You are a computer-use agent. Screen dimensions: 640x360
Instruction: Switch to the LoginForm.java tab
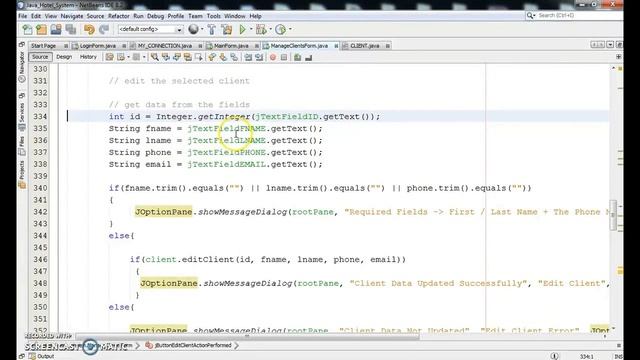point(98,46)
